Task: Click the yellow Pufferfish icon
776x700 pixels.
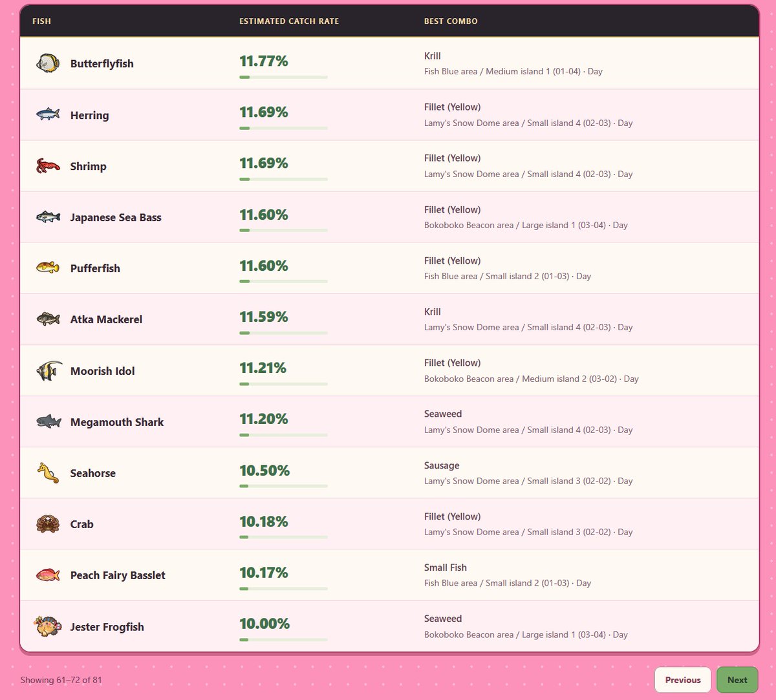Action: coord(48,268)
